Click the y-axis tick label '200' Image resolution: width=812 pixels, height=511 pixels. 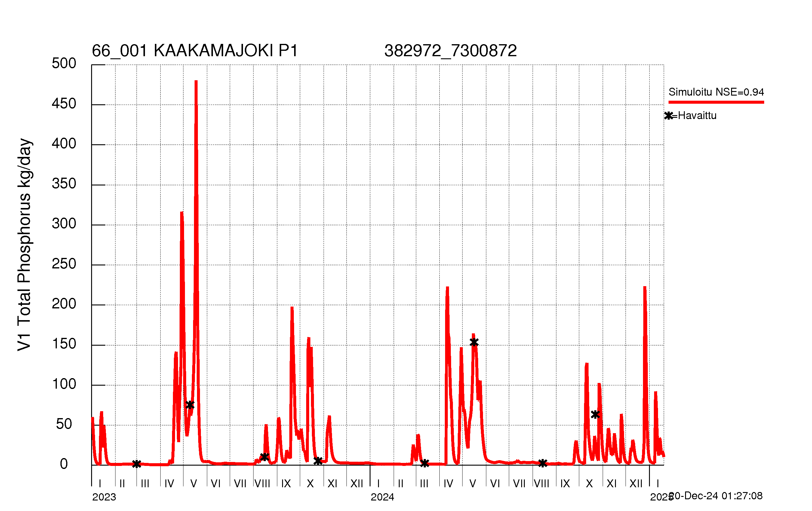64,304
